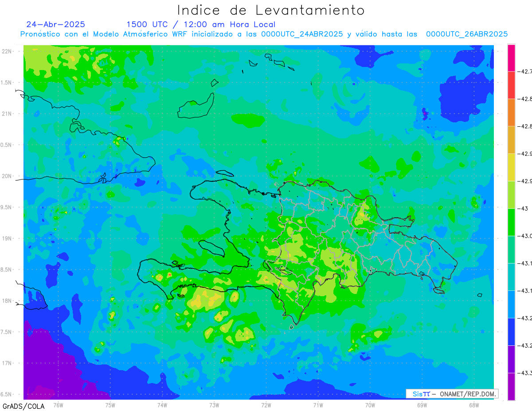Click the '70W' longitude label
The width and height of the screenshot is (532, 411).
pos(370,405)
